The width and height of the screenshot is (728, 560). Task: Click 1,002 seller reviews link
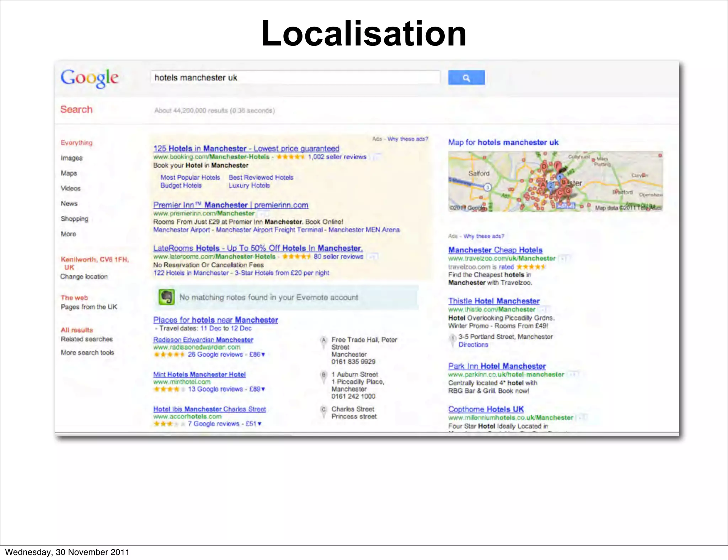click(337, 157)
